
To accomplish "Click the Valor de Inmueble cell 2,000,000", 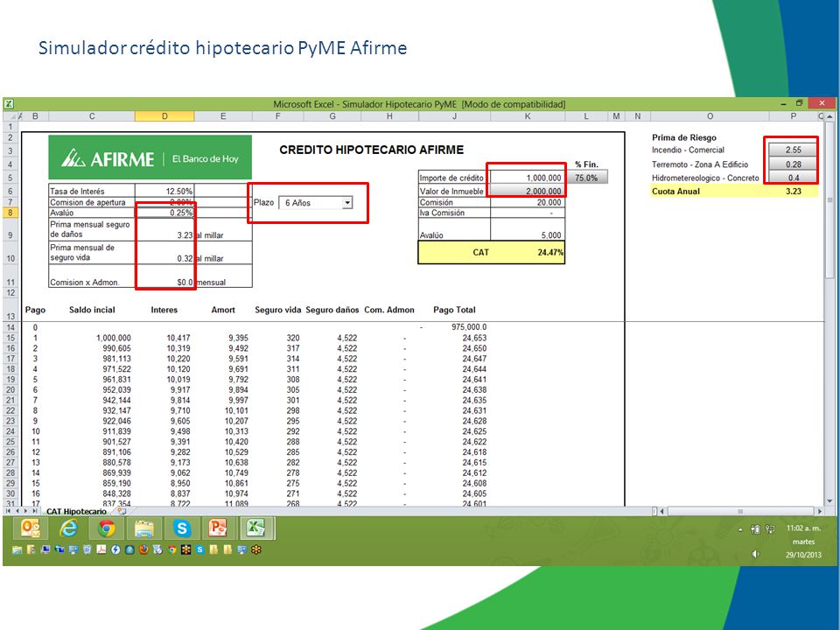I will tap(528, 192).
